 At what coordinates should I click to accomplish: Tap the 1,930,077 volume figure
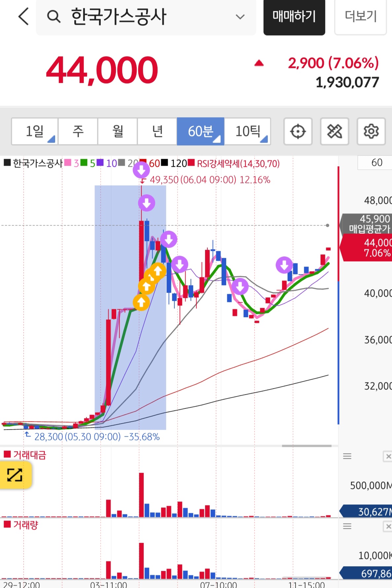pyautogui.click(x=347, y=83)
